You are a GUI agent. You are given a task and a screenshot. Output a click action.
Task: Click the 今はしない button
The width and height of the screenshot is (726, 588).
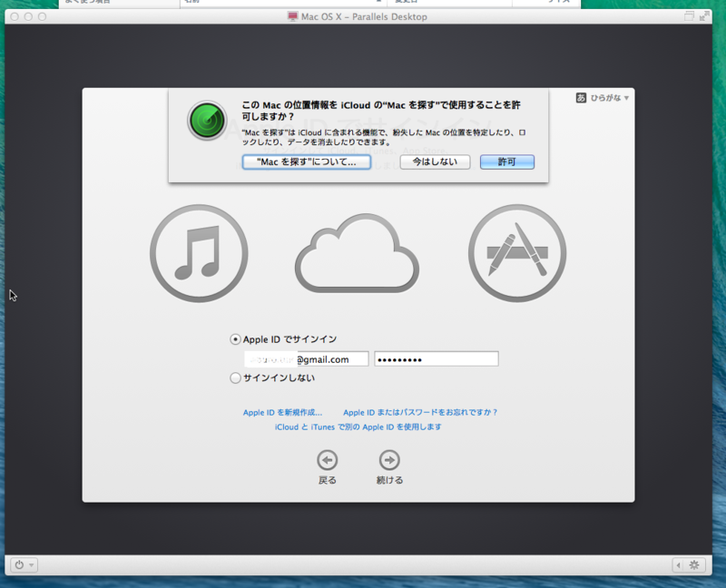(x=434, y=162)
